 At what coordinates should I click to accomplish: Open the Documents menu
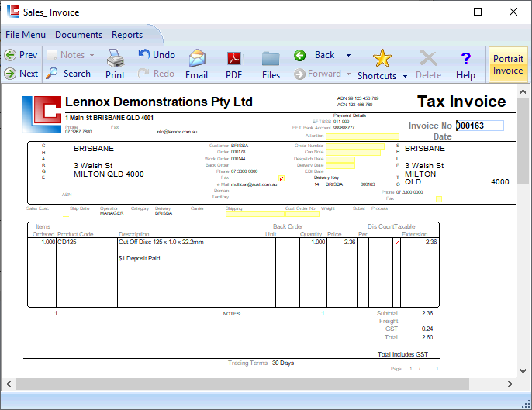[79, 35]
